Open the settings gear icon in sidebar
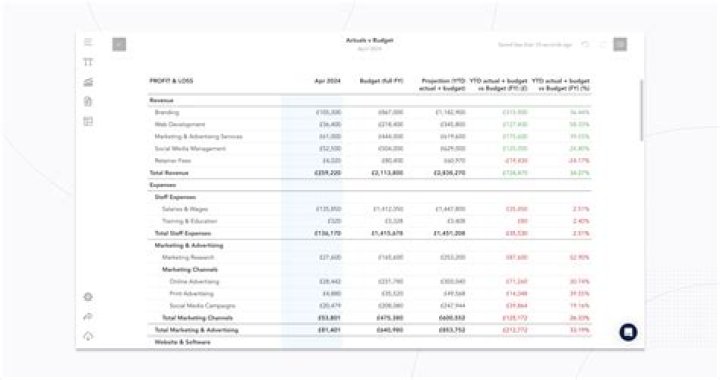 tap(88, 297)
